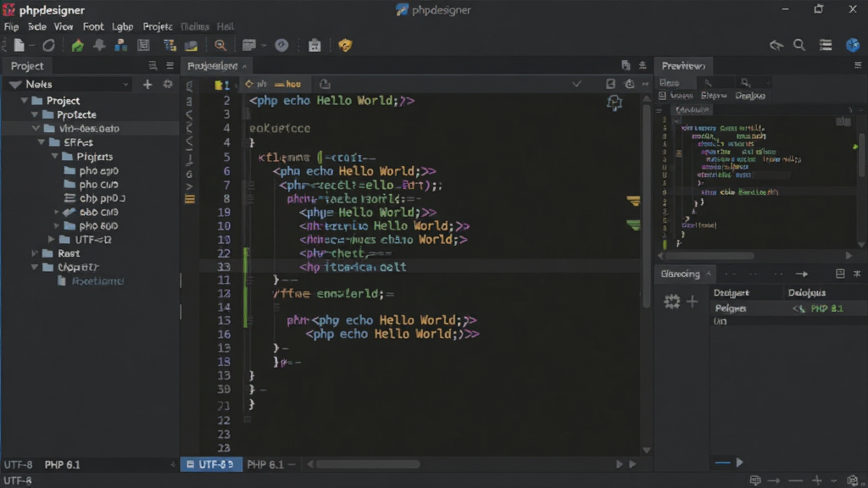This screenshot has height=488, width=868.
Task: Click the gray clipboard icon in toolbar
Action: coord(314,46)
